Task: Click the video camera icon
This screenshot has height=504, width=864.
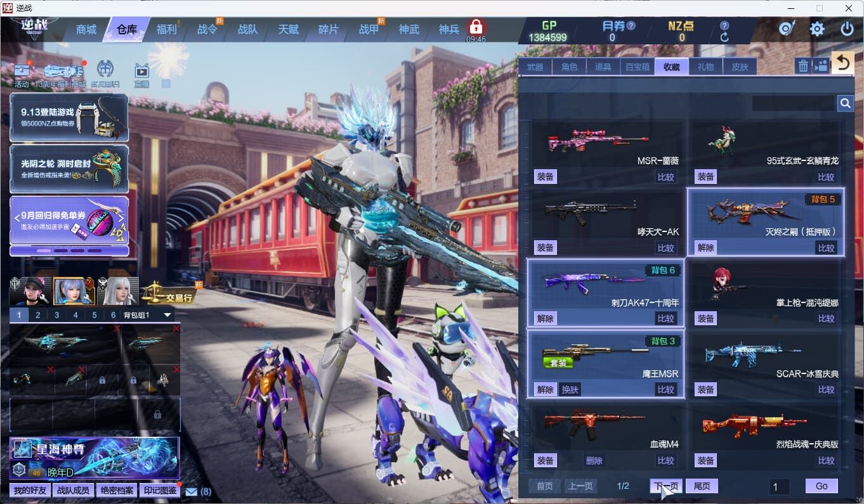Action: (x=821, y=65)
